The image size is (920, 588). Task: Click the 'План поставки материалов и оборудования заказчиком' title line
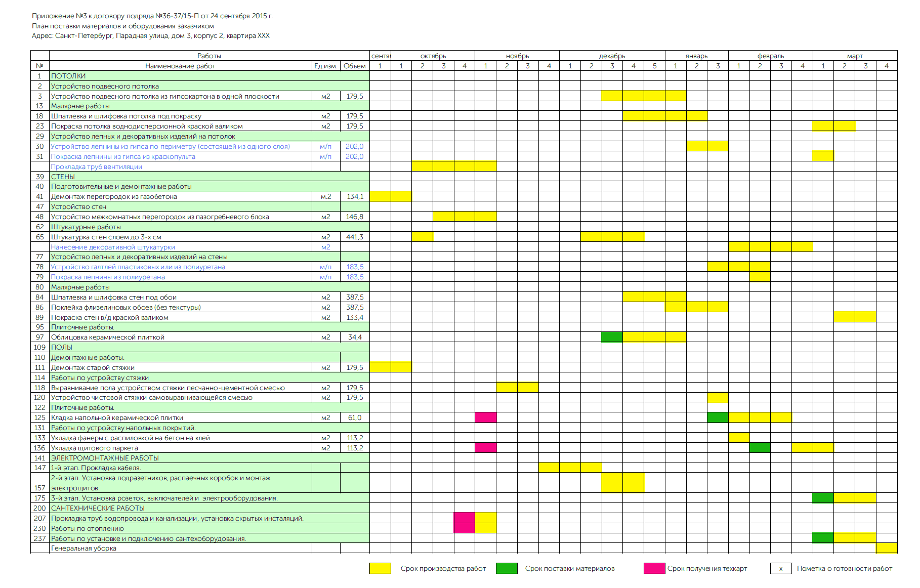click(123, 26)
